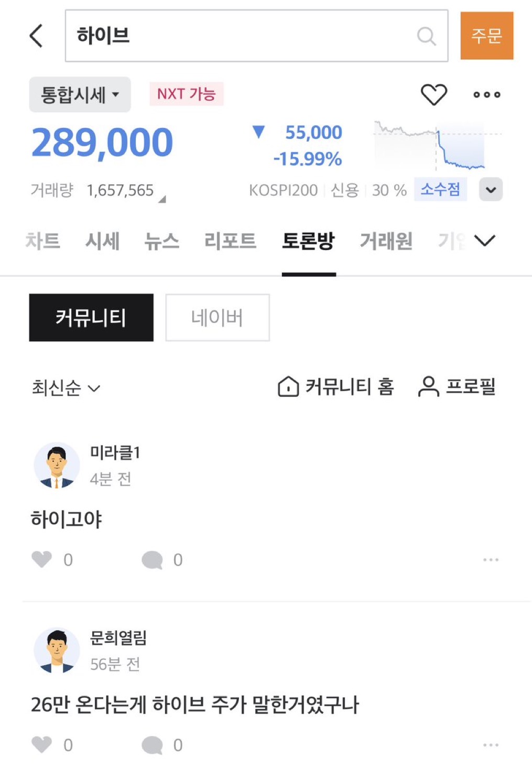The width and height of the screenshot is (532, 779).
Task: Open the mini price chart
Action: (x=436, y=146)
